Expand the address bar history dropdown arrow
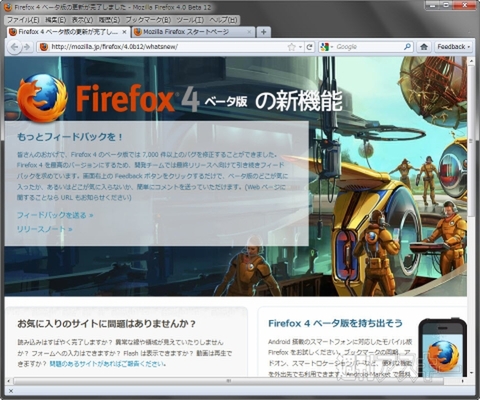Viewport: 480px width, 400px height. (x=300, y=47)
